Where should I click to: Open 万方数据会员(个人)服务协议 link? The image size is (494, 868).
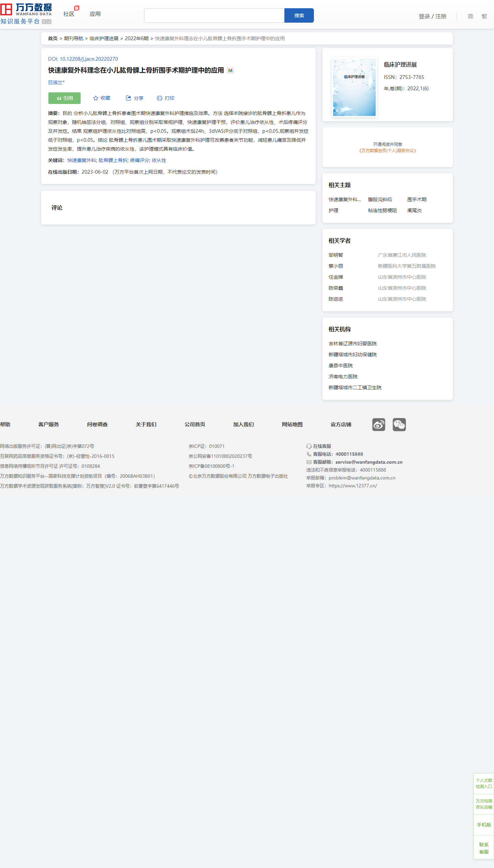click(x=388, y=151)
